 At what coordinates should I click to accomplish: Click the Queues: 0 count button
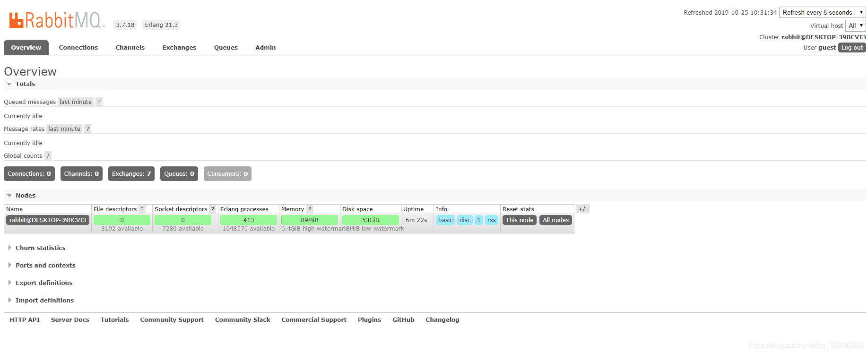(x=179, y=174)
